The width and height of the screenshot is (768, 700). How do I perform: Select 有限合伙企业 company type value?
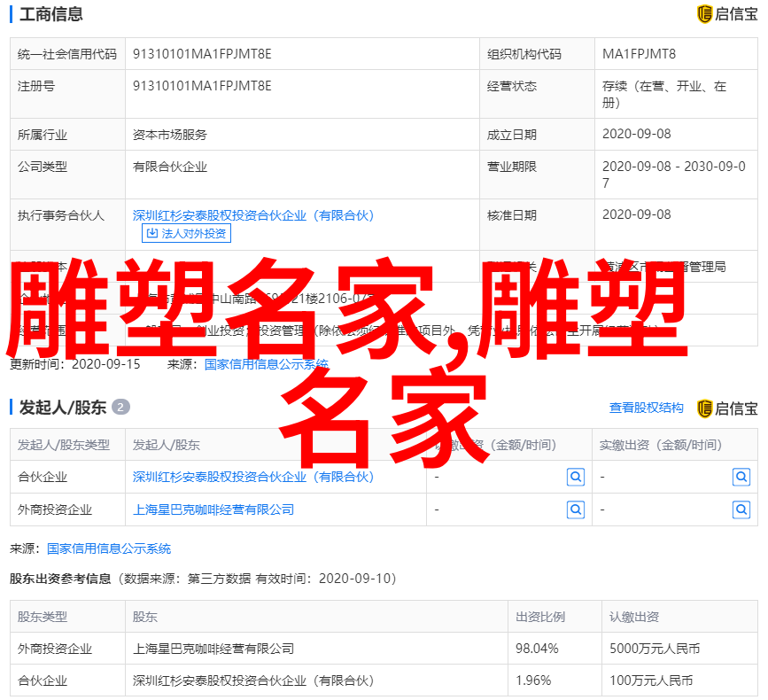click(170, 167)
